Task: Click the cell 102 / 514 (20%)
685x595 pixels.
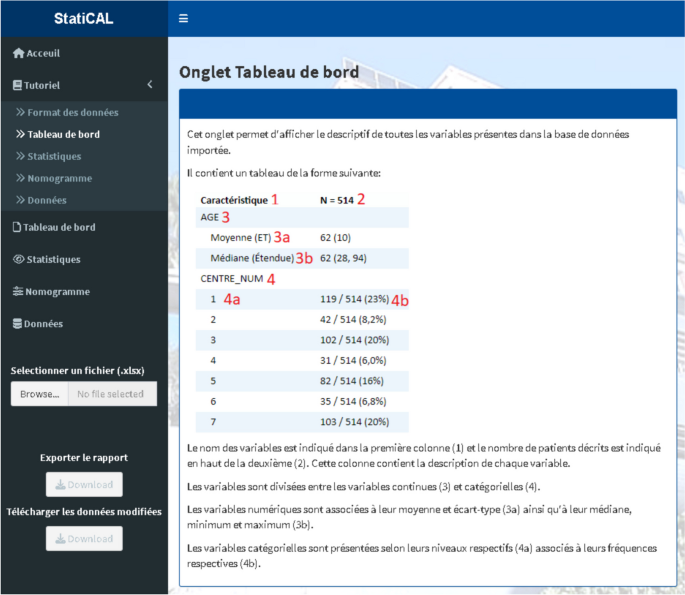Action: point(354,340)
